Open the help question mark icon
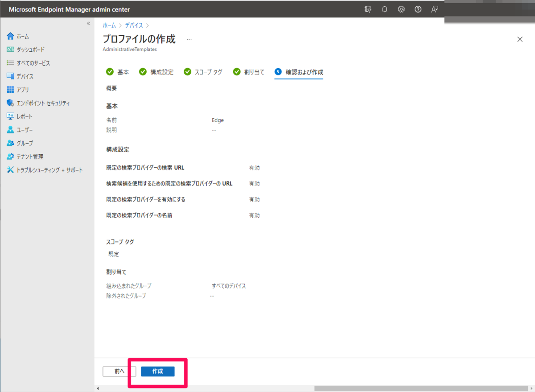 click(x=418, y=9)
